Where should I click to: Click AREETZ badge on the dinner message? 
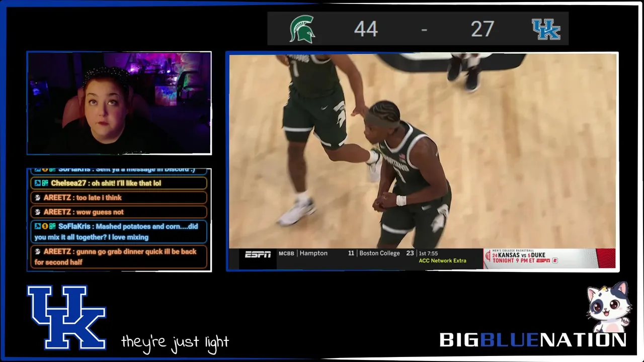point(38,251)
